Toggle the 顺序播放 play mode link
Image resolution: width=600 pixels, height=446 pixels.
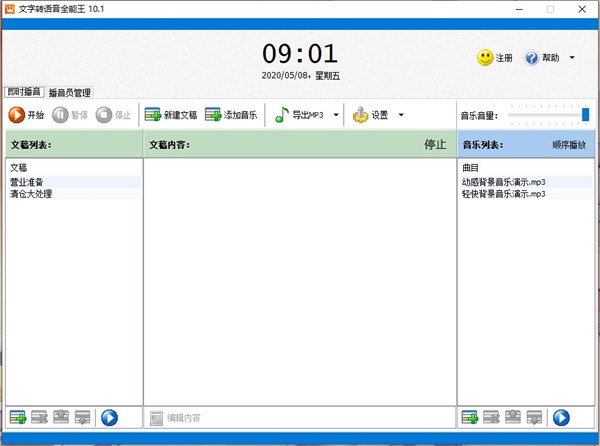pyautogui.click(x=569, y=145)
